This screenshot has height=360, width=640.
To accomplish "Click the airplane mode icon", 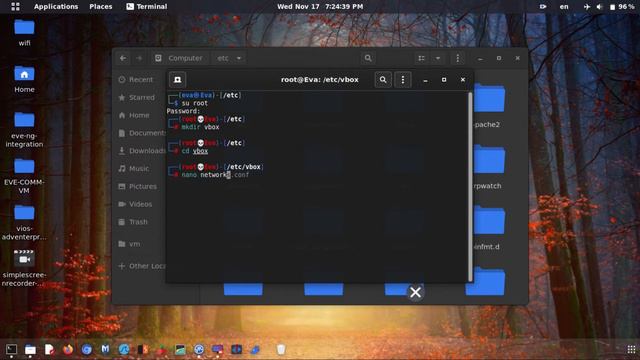I will 587,7.
